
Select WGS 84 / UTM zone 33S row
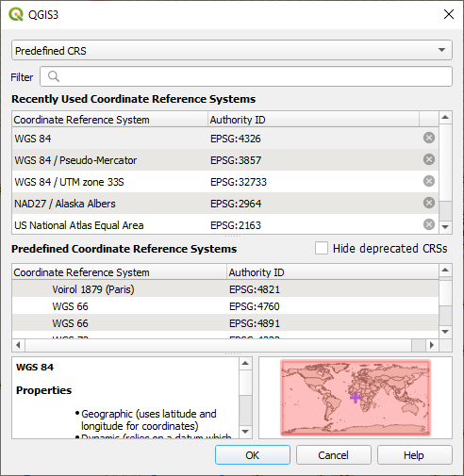225,182
